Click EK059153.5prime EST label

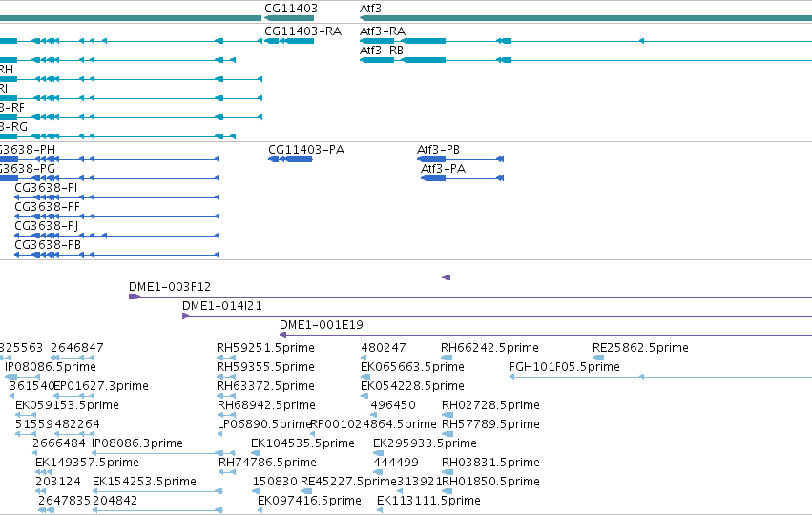[x=67, y=405]
